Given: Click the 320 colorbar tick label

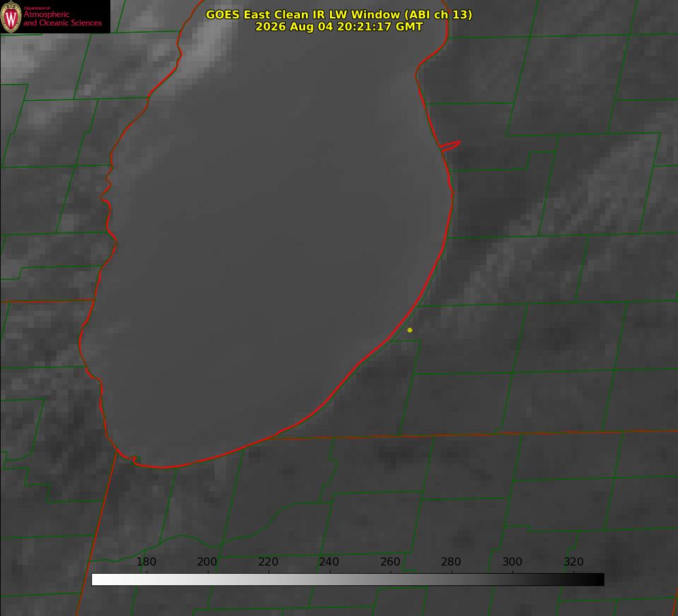Looking at the screenshot, I should [574, 561].
